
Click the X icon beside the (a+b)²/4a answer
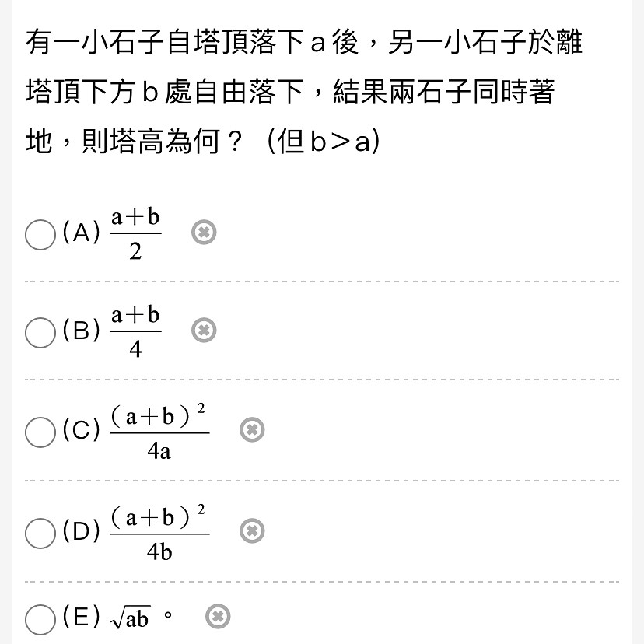pyautogui.click(x=252, y=429)
